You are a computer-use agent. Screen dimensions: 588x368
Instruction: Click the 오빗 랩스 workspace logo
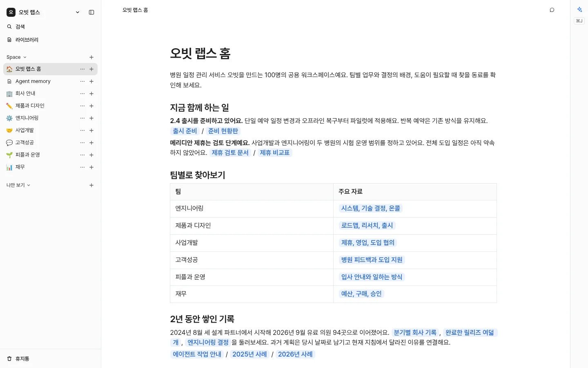pos(11,12)
